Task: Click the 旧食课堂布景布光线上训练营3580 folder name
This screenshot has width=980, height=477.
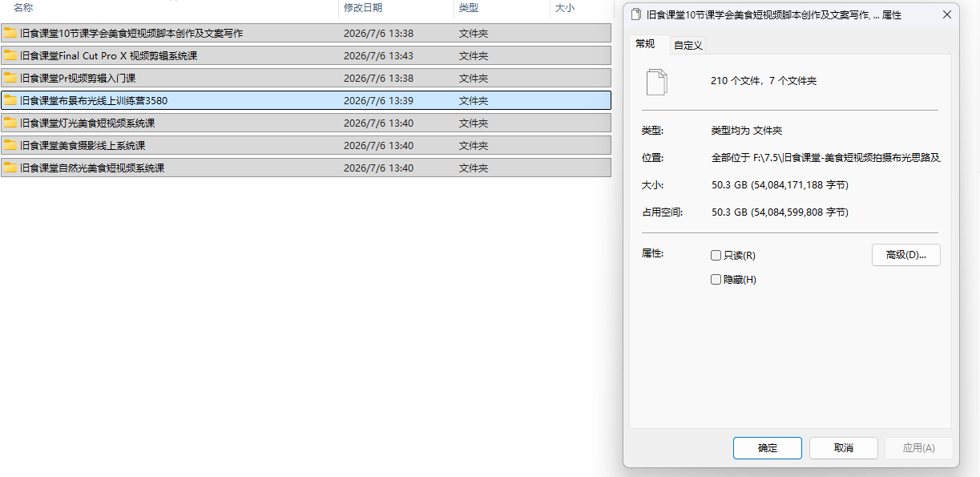Action: pyautogui.click(x=94, y=101)
